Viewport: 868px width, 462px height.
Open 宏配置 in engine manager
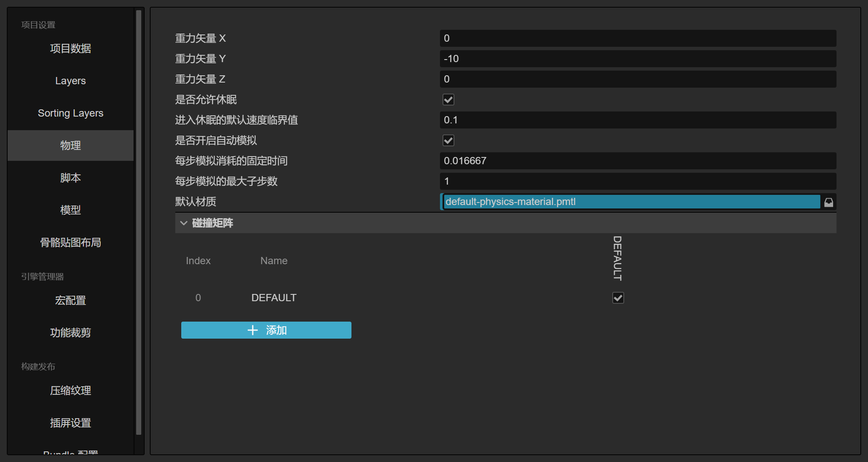pos(71,300)
